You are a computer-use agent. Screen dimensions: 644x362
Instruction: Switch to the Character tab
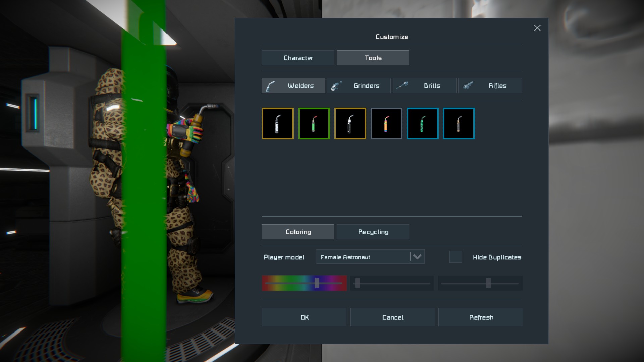298,58
